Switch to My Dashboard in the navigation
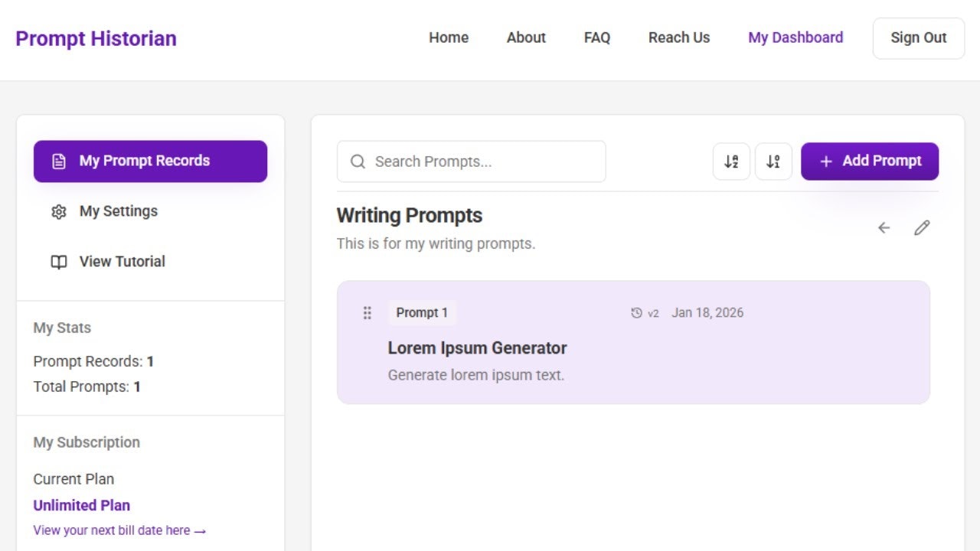 click(x=795, y=37)
